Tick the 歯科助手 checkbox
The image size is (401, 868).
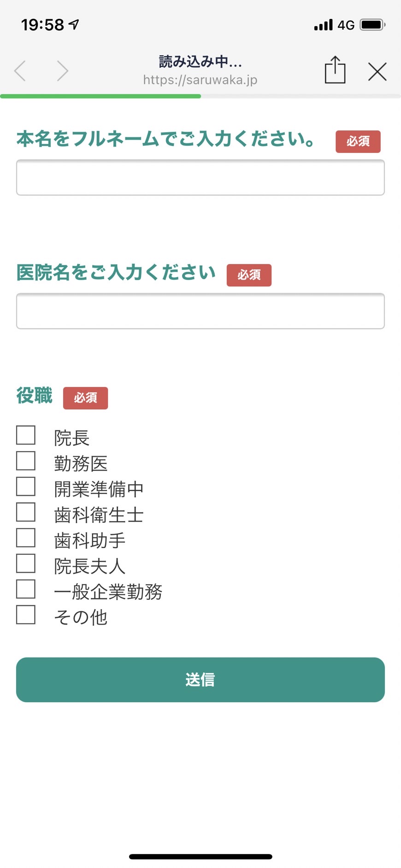26,538
